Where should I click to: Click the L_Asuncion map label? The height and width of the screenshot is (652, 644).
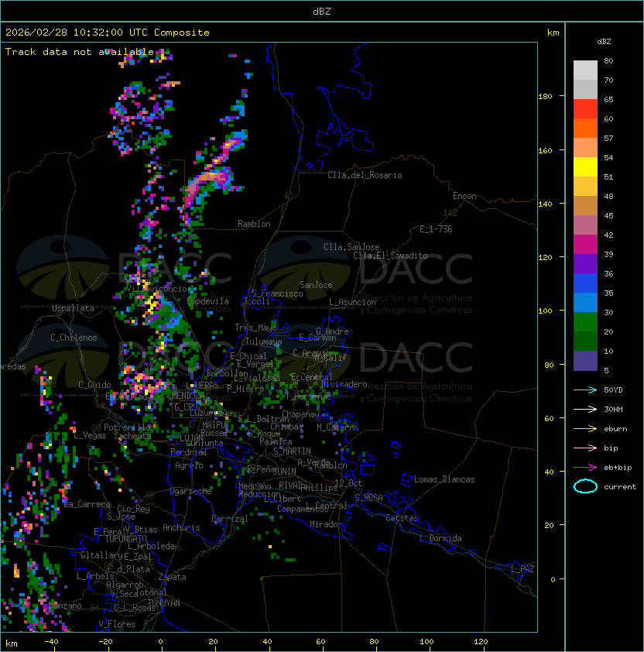tap(352, 302)
